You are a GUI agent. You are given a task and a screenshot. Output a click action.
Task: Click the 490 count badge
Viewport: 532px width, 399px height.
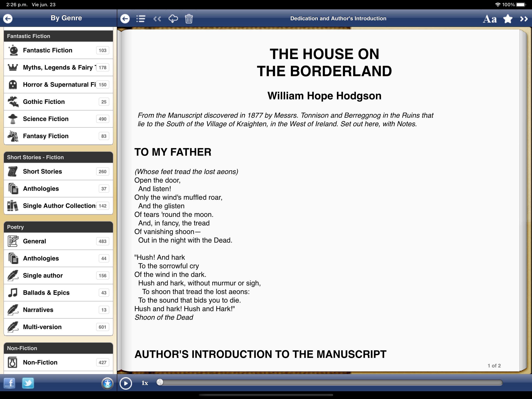(102, 119)
